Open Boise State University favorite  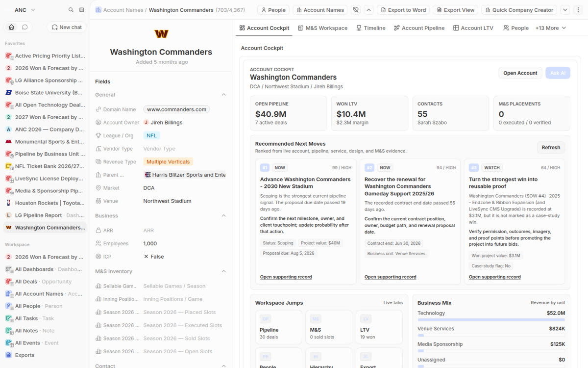[x=45, y=93]
